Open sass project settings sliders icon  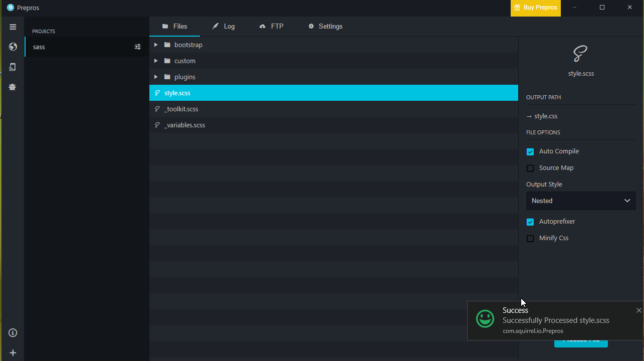tap(137, 47)
